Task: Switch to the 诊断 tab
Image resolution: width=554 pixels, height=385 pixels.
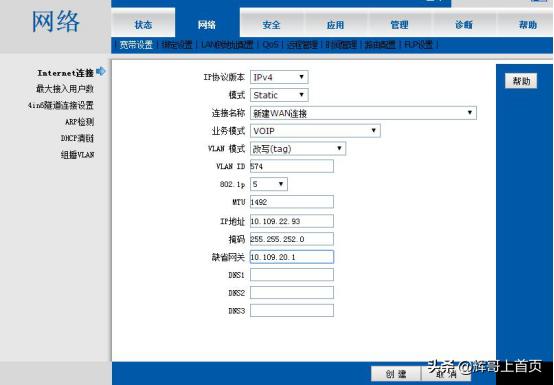Action: [464, 25]
